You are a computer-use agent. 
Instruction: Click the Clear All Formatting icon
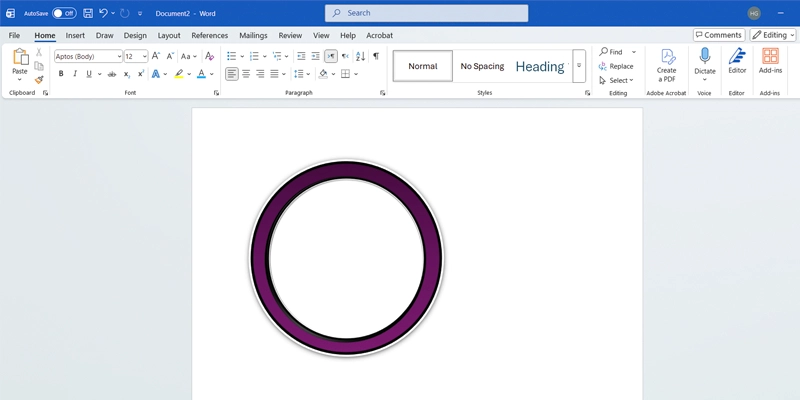209,56
